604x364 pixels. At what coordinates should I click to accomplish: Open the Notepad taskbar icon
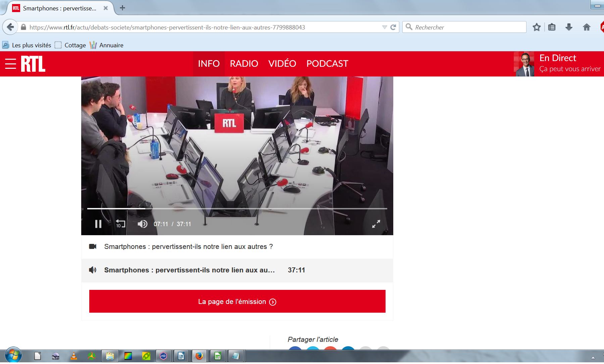[236, 356]
